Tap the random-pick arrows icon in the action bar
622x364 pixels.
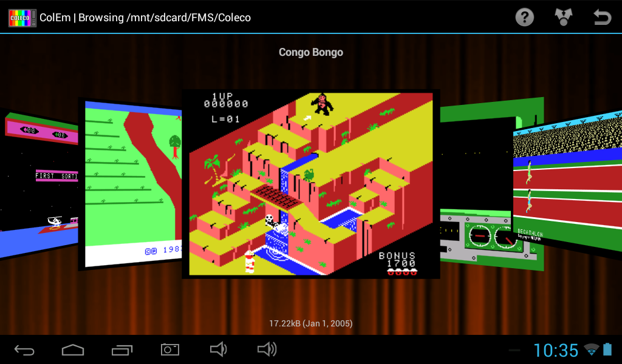tap(563, 17)
